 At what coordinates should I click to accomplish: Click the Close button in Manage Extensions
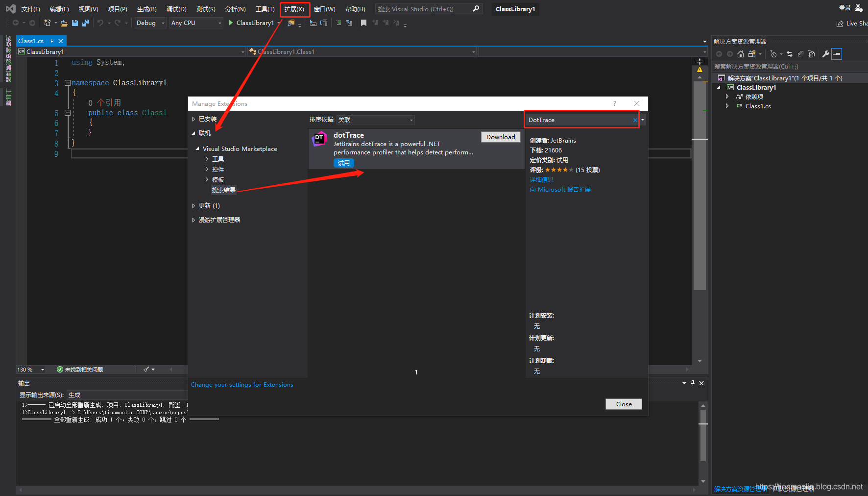[x=624, y=404]
